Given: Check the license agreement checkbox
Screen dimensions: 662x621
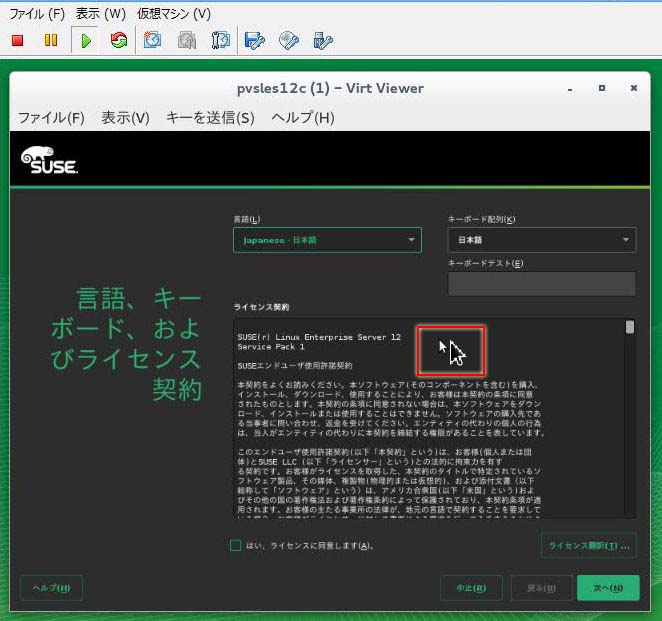Looking at the screenshot, I should coord(236,545).
